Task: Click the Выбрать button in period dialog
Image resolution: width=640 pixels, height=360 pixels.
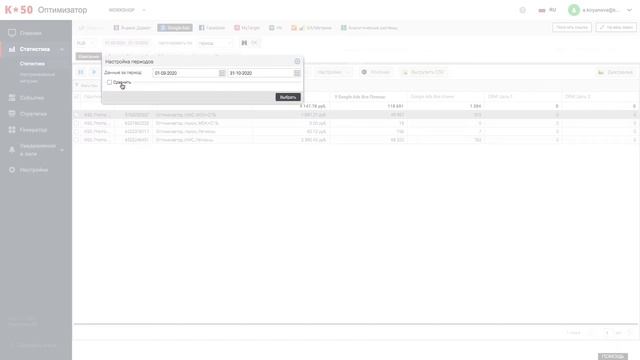Action: pyautogui.click(x=288, y=97)
